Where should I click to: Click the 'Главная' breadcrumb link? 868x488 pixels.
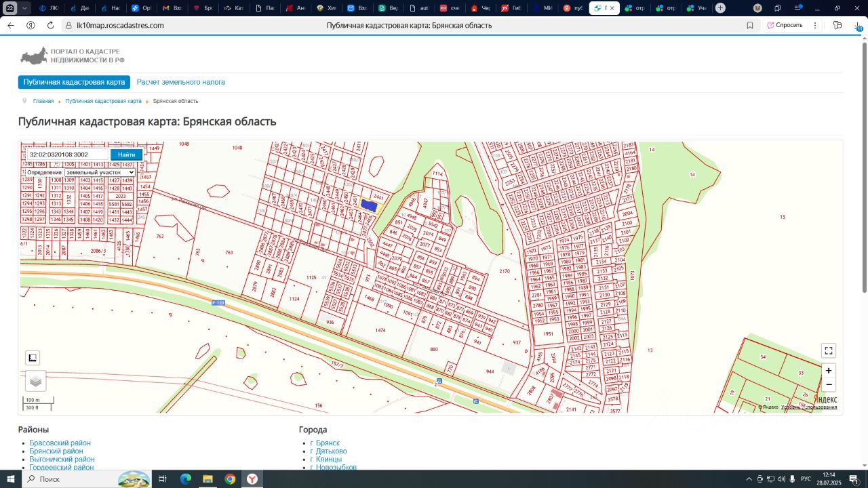coord(43,101)
